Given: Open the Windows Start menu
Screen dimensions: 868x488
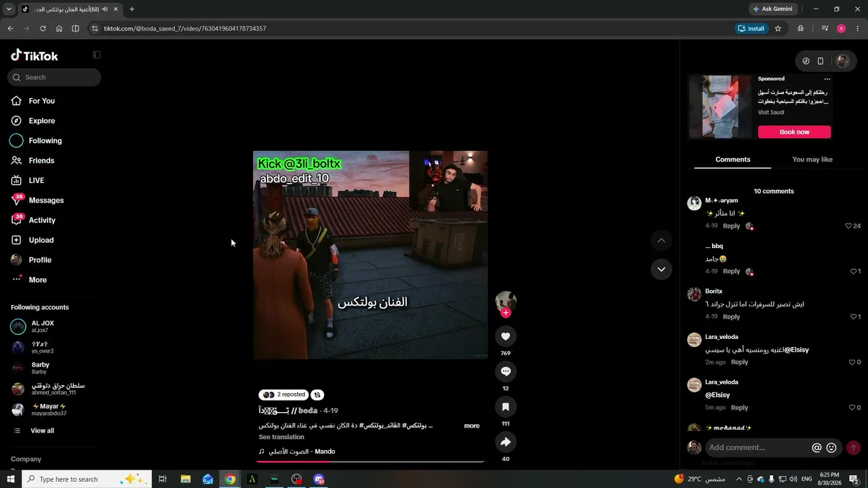Looking at the screenshot, I should [x=11, y=479].
